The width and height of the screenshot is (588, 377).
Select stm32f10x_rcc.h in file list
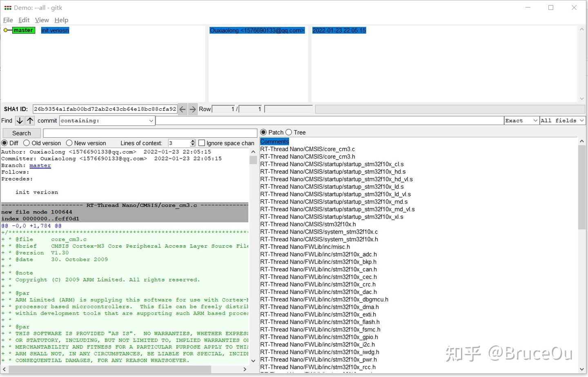point(318,367)
